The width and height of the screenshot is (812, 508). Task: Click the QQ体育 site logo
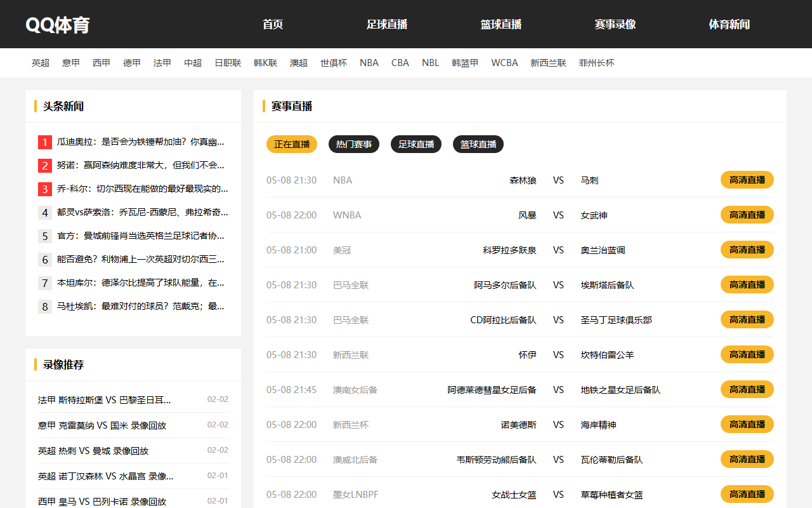click(58, 25)
